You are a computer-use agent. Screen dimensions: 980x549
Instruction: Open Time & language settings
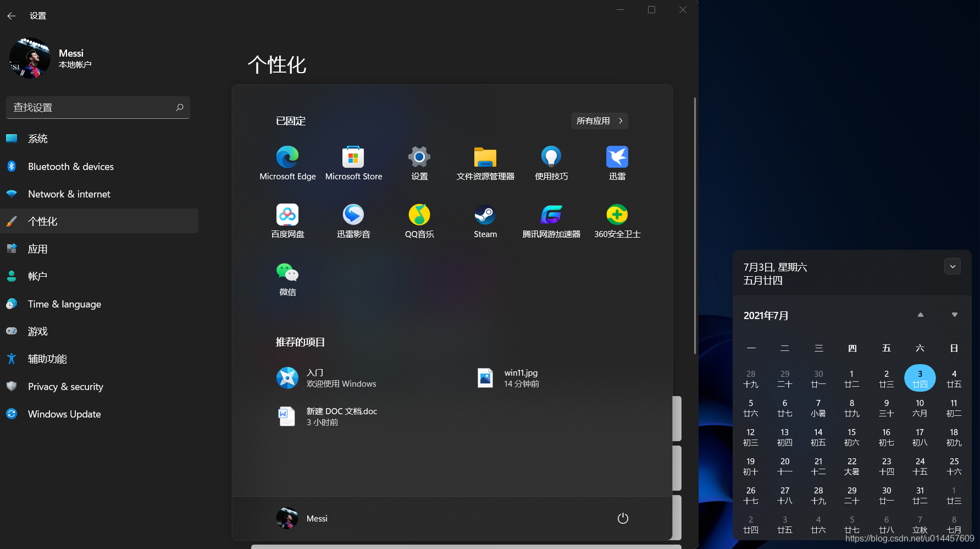99,304
